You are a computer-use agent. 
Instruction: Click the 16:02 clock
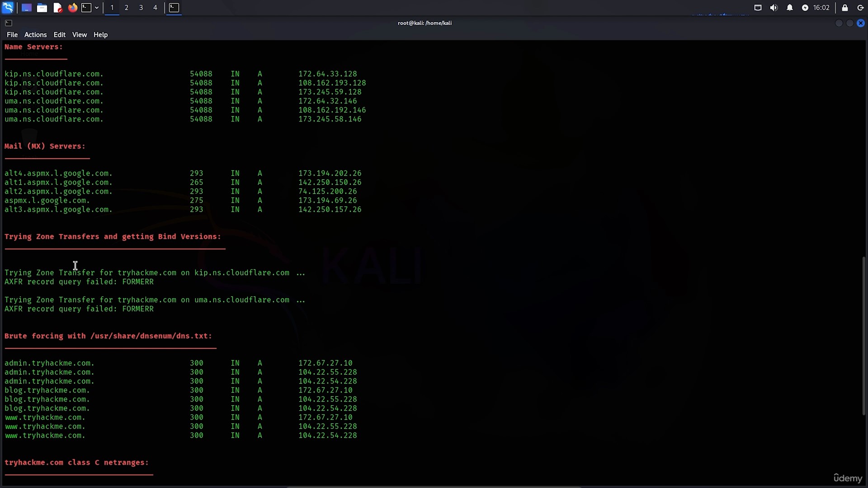click(821, 8)
